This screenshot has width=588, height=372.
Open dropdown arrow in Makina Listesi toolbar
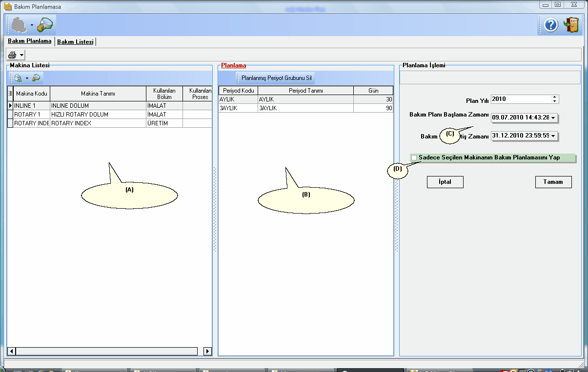click(27, 78)
